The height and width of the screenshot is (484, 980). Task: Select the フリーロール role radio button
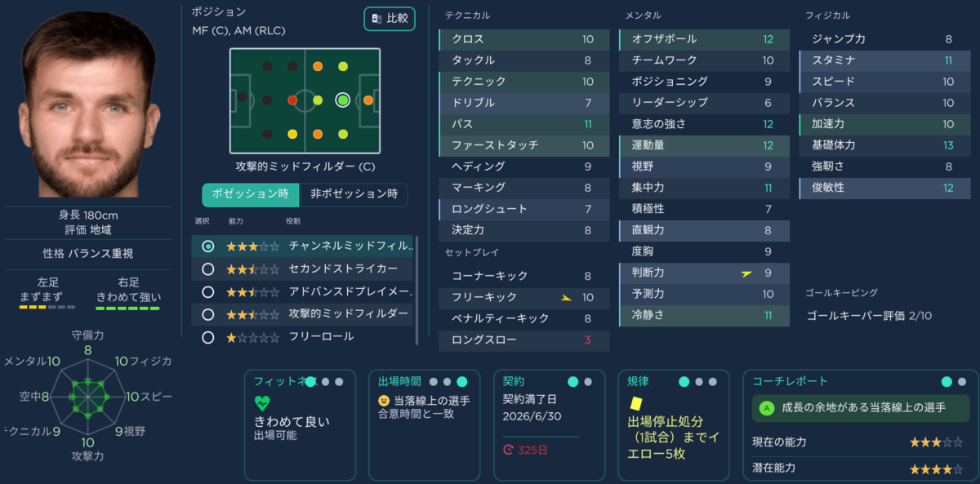click(208, 337)
